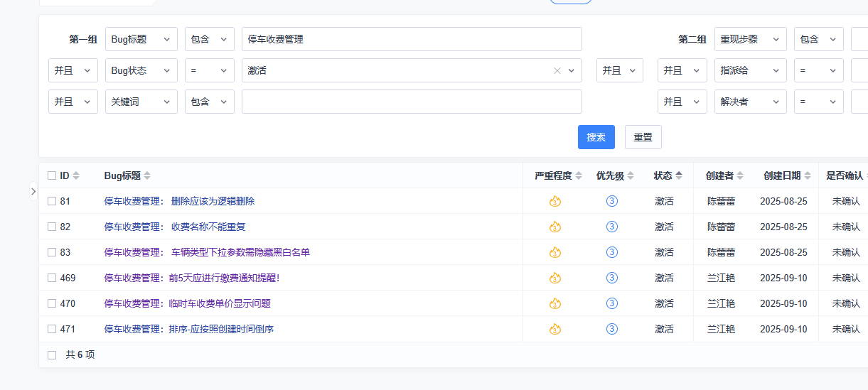Click severity flame icon for bug 81
Viewport: 868px width, 390px height.
(555, 201)
